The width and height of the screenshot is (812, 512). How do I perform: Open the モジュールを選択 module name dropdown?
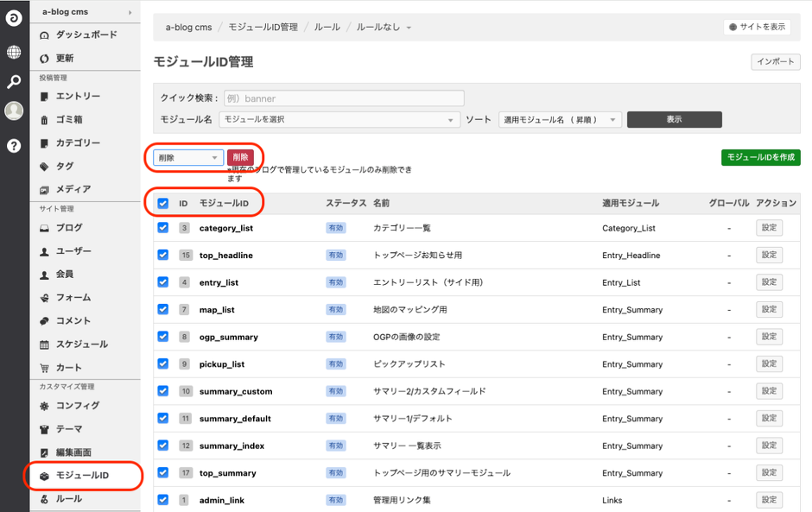[339, 120]
